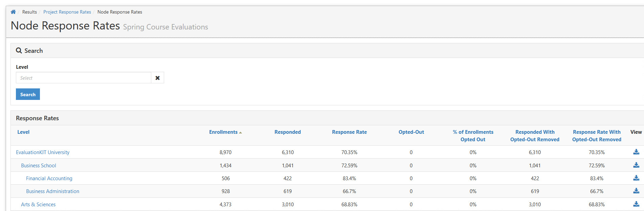Sort by Responded column header
This screenshot has height=211, width=644.
coord(288,132)
